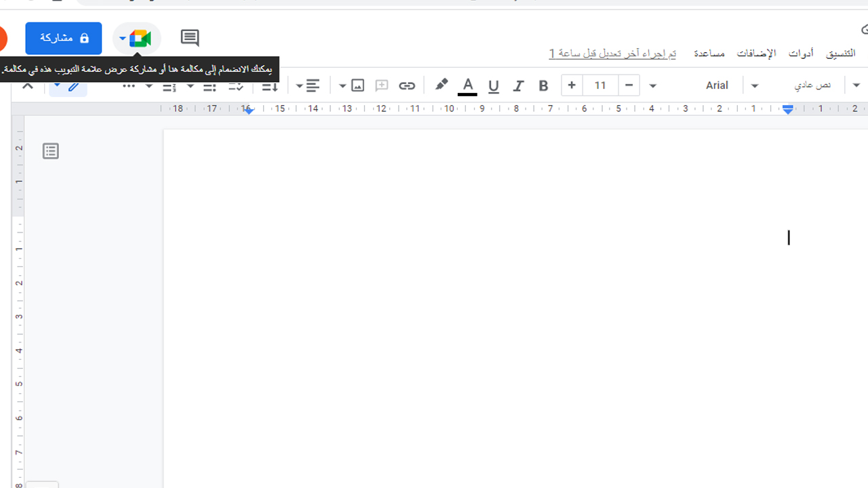This screenshot has width=868, height=488.
Task: Open the أدوات tools menu
Action: [x=801, y=54]
